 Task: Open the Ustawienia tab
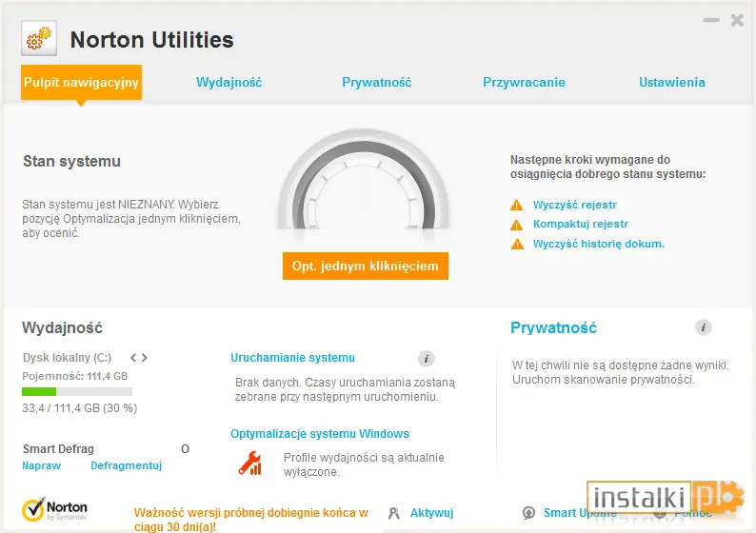(x=672, y=83)
